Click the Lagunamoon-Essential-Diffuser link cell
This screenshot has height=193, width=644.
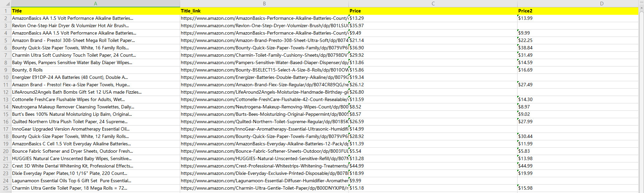[264, 181]
